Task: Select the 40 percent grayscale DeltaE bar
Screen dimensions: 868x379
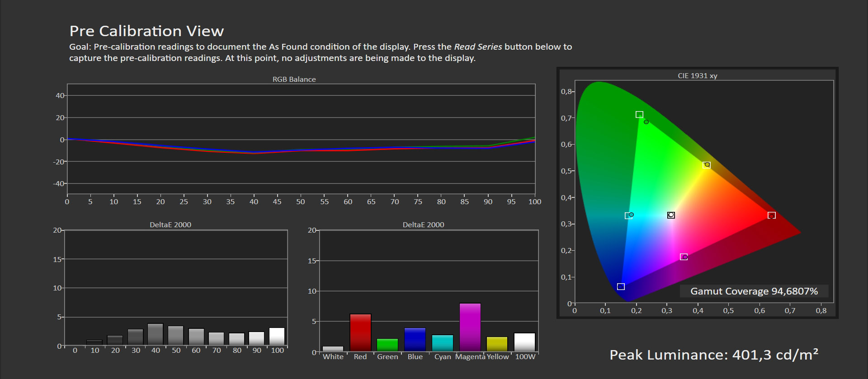Action: click(x=156, y=334)
